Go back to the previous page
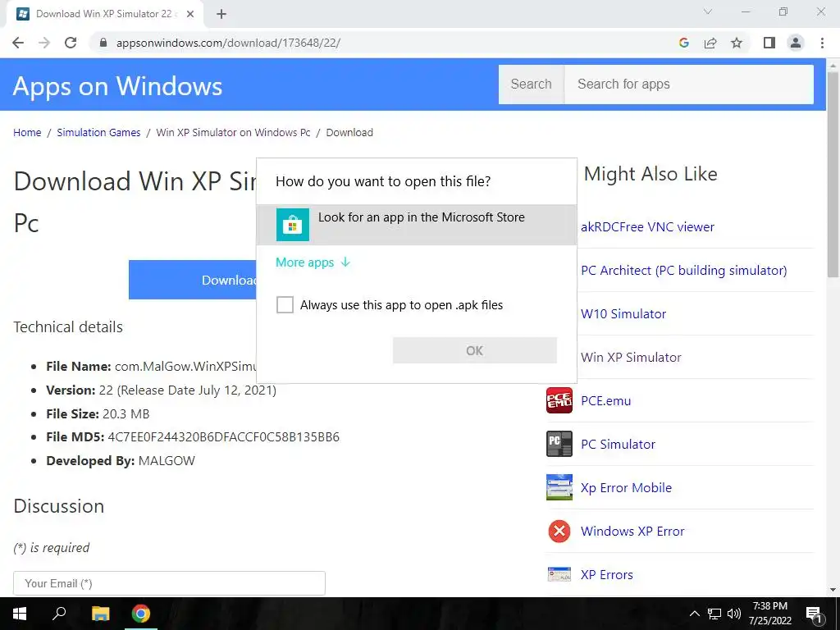This screenshot has width=840, height=630. pos(18,43)
